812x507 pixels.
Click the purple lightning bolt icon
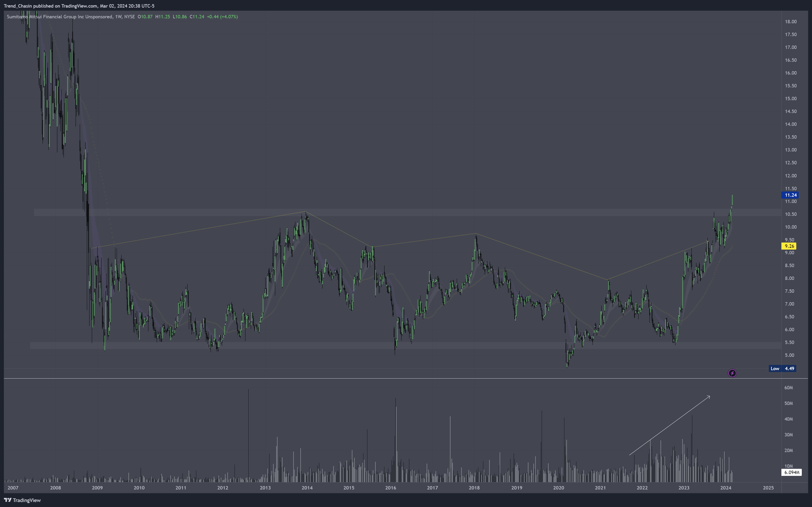coord(732,373)
